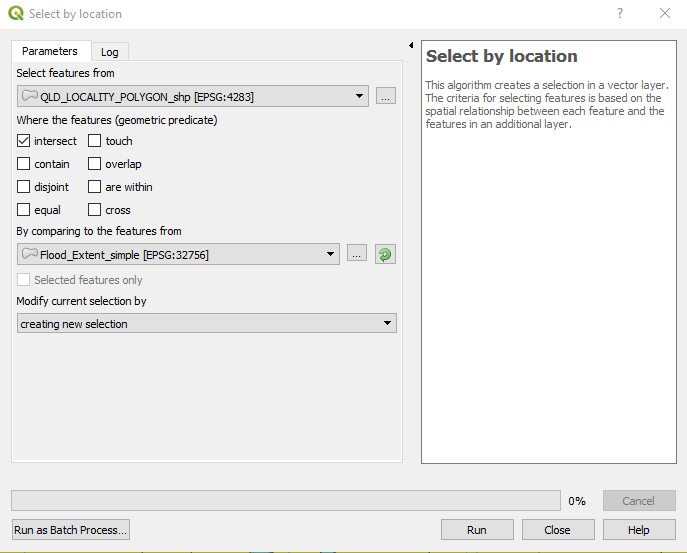Uncheck the intersect predicate checkbox

(24, 141)
